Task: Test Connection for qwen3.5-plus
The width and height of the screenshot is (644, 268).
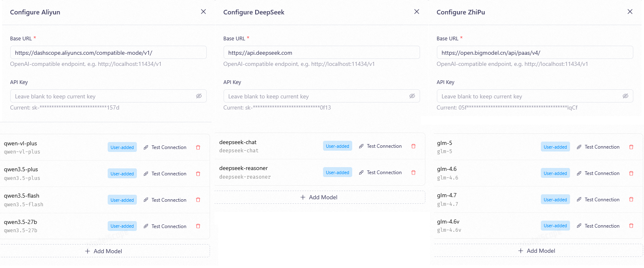Action: pos(165,174)
